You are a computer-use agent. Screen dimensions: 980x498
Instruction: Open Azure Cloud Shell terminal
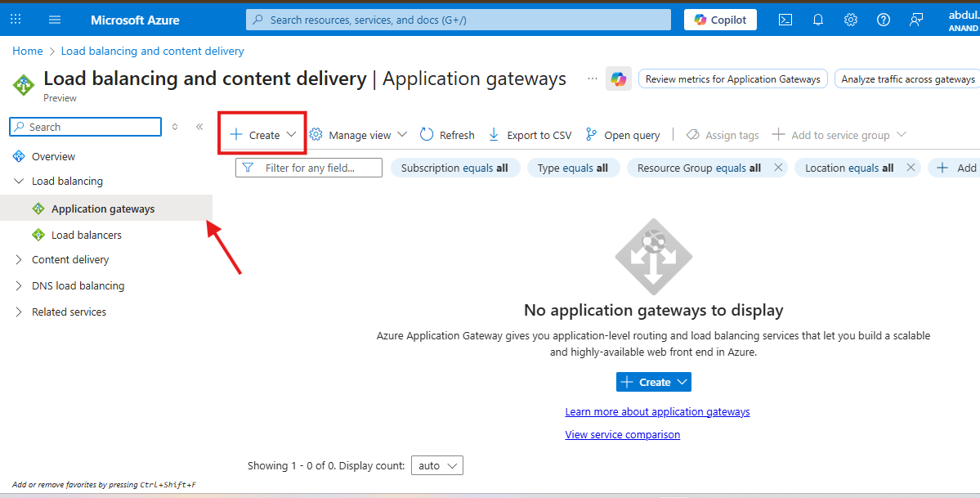(x=785, y=19)
